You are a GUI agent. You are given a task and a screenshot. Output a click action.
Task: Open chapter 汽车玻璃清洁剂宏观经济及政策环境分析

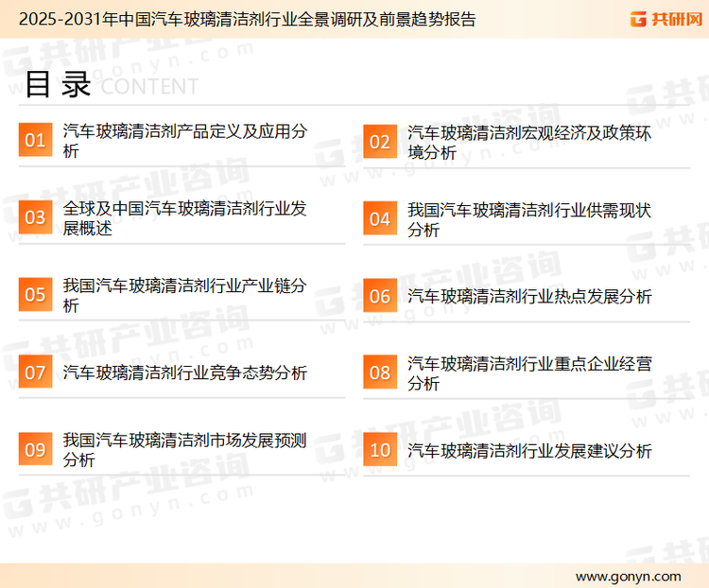coord(529,143)
